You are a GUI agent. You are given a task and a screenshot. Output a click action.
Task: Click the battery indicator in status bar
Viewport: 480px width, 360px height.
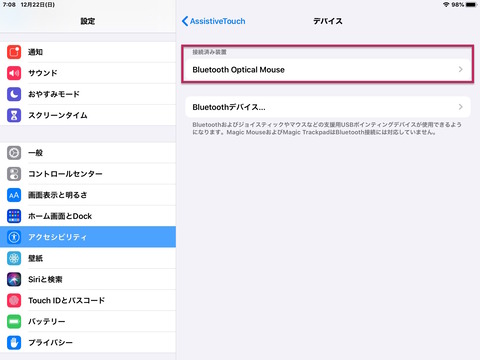coord(471,5)
